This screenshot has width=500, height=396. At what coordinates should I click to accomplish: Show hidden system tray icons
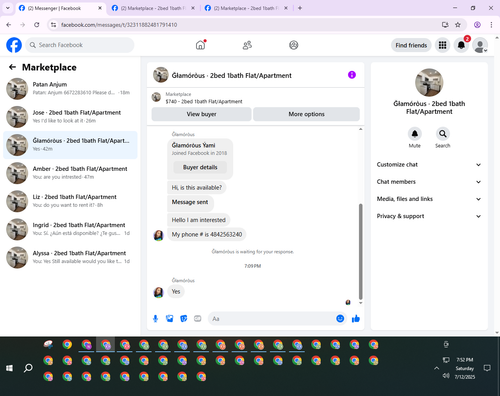436,368
